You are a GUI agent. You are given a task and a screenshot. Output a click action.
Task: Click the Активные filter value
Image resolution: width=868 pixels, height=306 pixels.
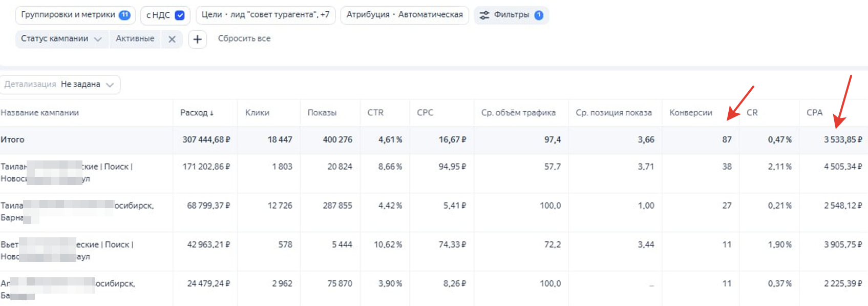coord(135,39)
